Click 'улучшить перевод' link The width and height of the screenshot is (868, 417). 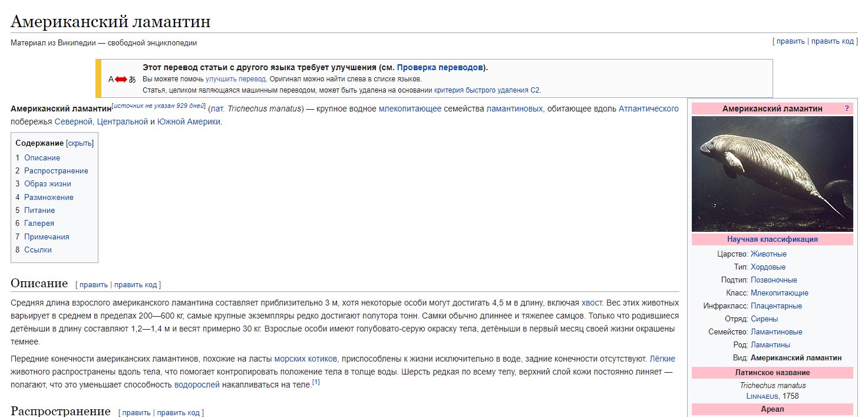(236, 79)
